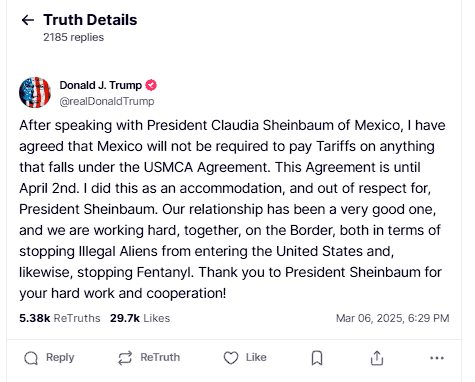The height and width of the screenshot is (382, 475).
Task: Click the Like label text
Action: pyautogui.click(x=256, y=357)
